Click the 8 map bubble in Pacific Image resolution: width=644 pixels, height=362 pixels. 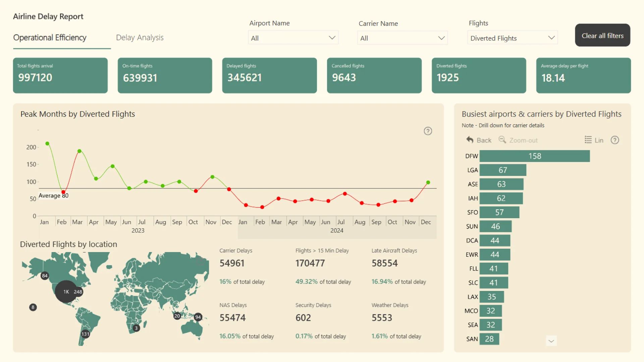coord(33,307)
